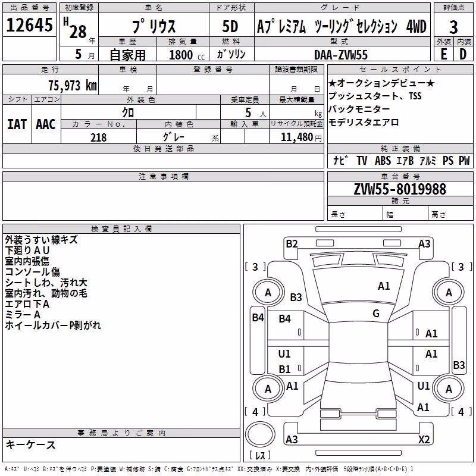Click the car name プリウス

(x=154, y=26)
